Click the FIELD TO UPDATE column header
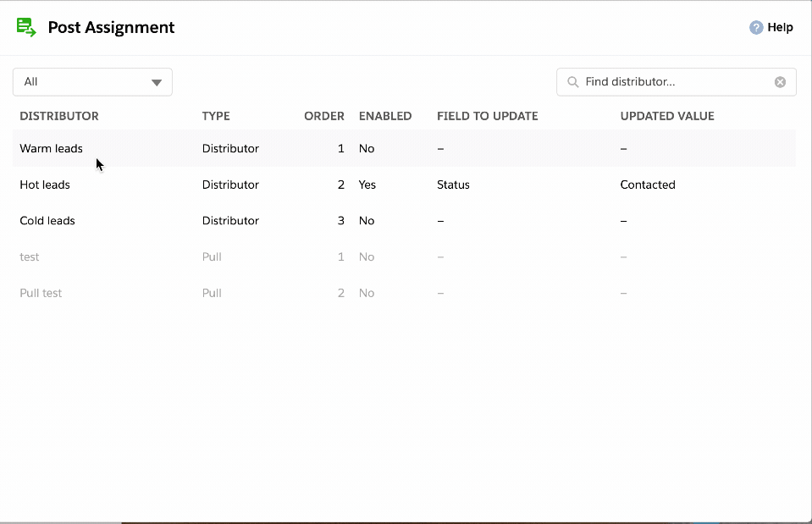812x524 pixels. coord(488,116)
